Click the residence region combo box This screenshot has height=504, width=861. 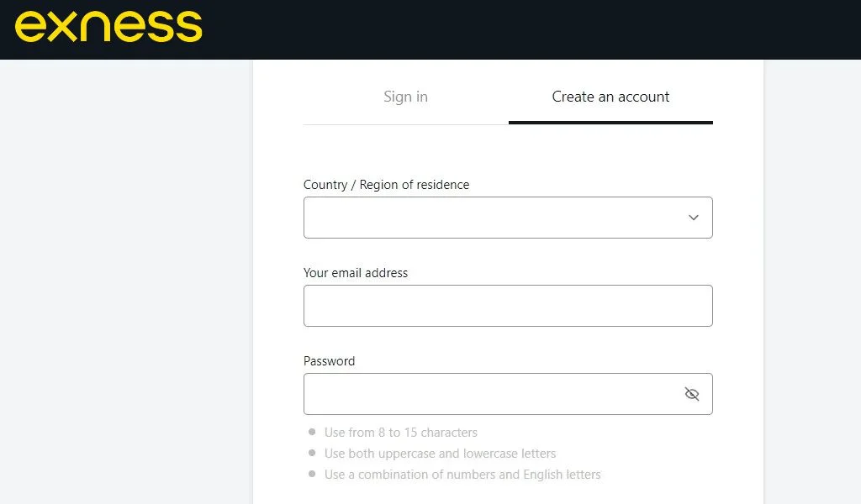[508, 217]
